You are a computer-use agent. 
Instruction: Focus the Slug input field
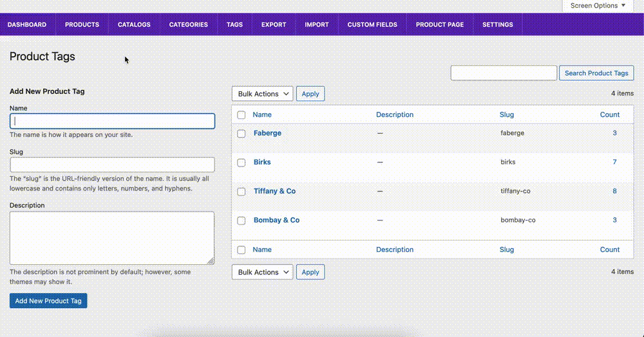(112, 165)
